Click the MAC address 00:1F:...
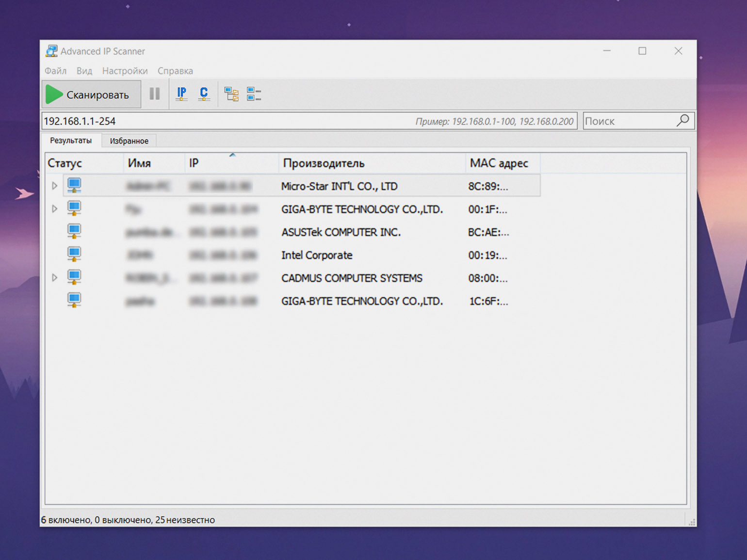 point(487,209)
